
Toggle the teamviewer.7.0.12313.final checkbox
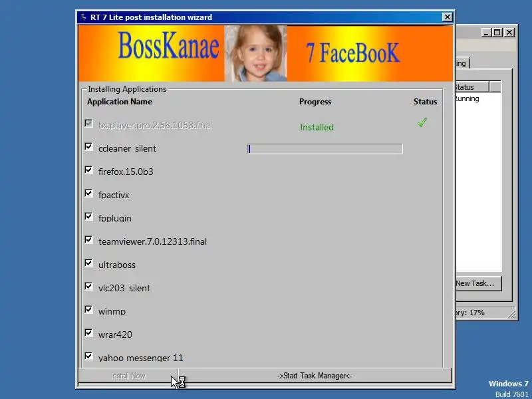88,240
